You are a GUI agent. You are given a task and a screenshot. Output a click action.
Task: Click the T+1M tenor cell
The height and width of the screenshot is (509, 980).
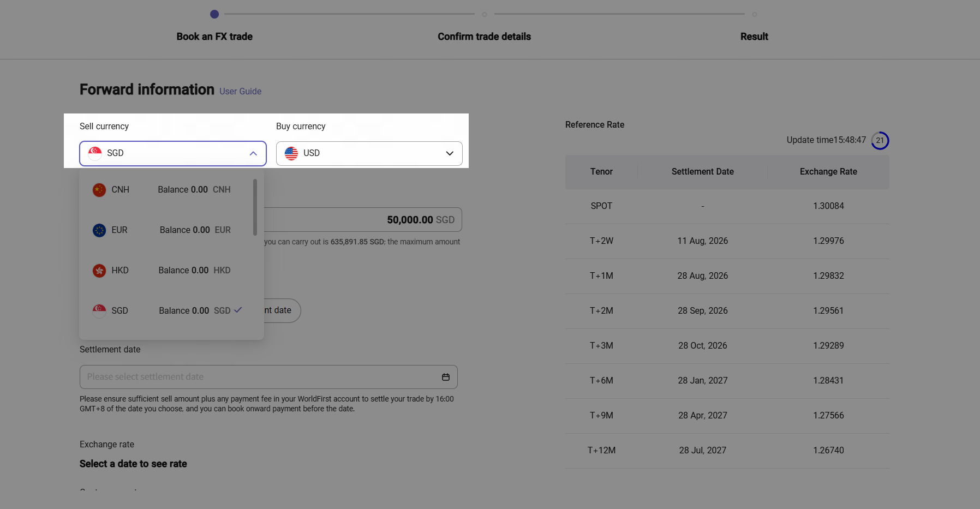(x=601, y=276)
